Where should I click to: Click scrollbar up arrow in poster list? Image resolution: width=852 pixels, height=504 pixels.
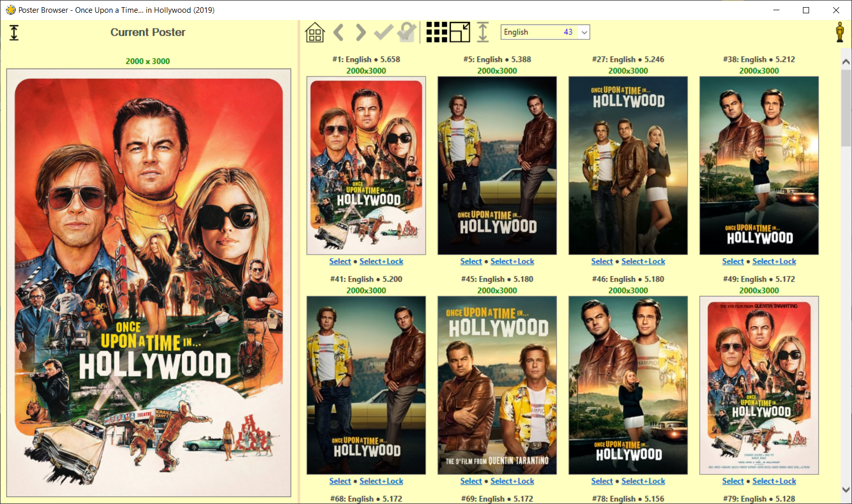846,62
